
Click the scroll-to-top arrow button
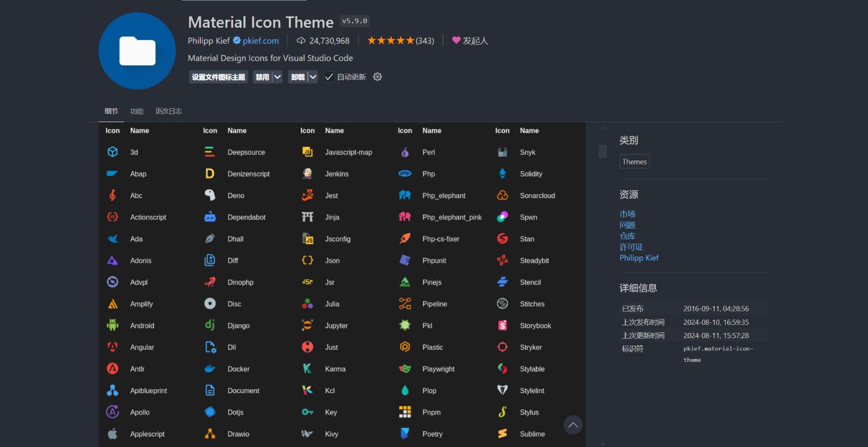(x=573, y=425)
